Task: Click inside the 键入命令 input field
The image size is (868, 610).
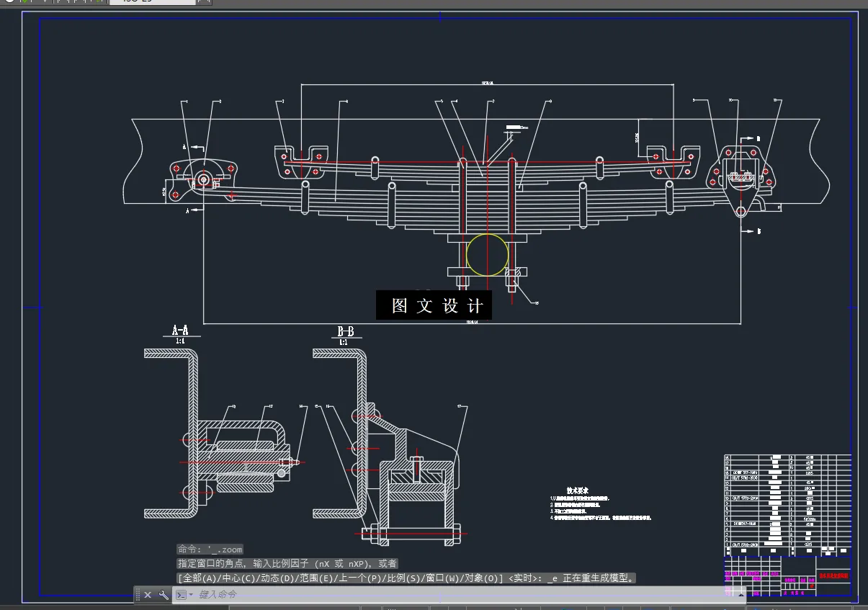Action: click(238, 594)
